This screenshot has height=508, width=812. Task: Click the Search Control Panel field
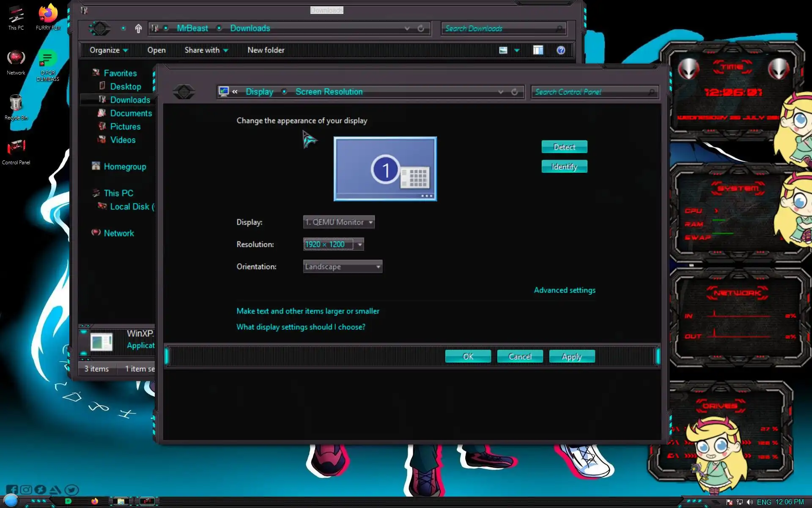(590, 92)
